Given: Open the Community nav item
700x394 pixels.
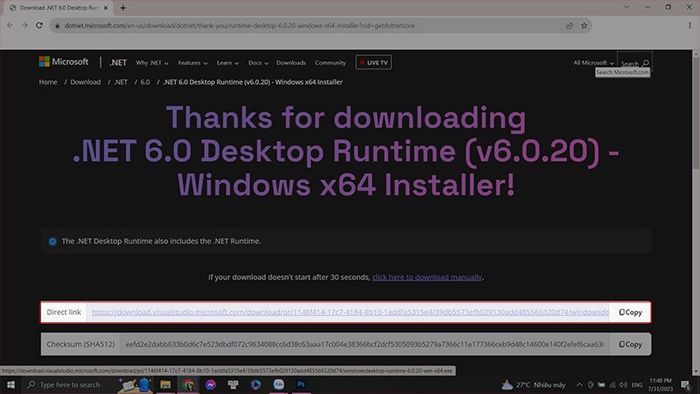Looking at the screenshot, I should 330,63.
